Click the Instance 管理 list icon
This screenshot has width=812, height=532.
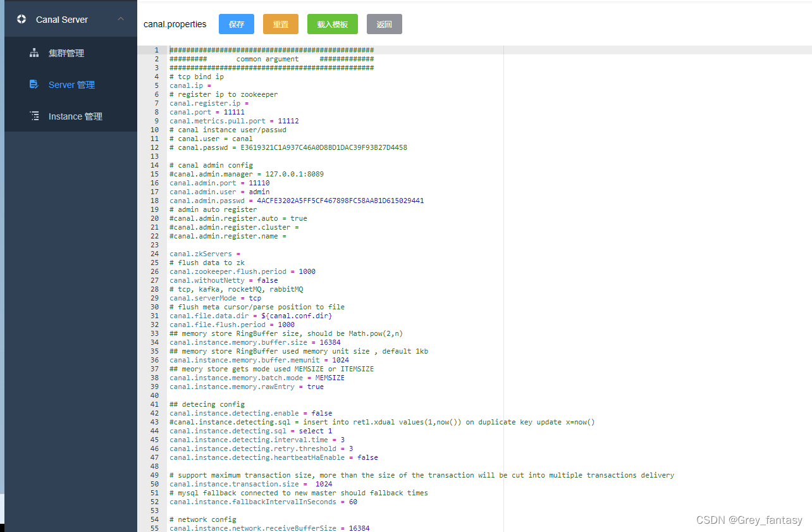(x=34, y=116)
